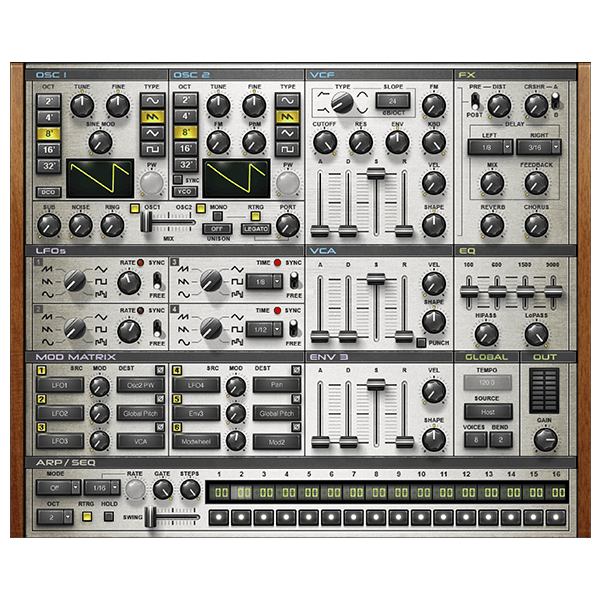Click OSC 2 VCO button
The height and width of the screenshot is (600, 600).
(185, 191)
